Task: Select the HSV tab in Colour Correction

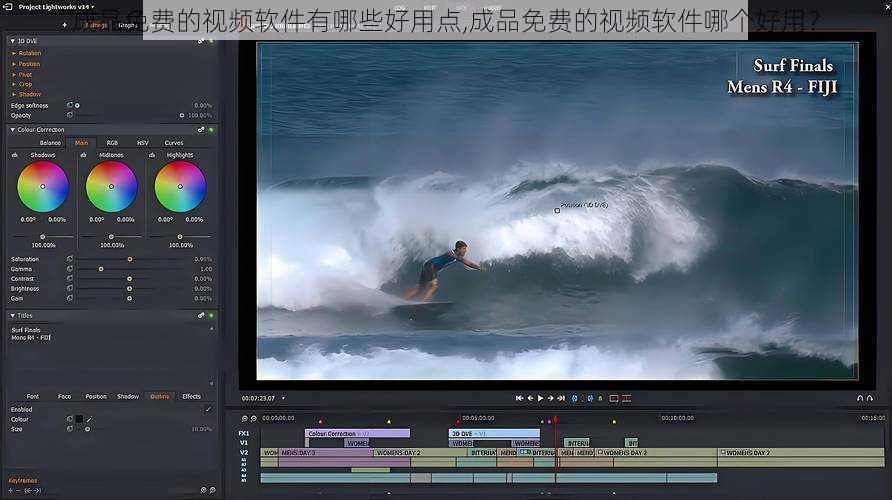Action: coord(143,143)
